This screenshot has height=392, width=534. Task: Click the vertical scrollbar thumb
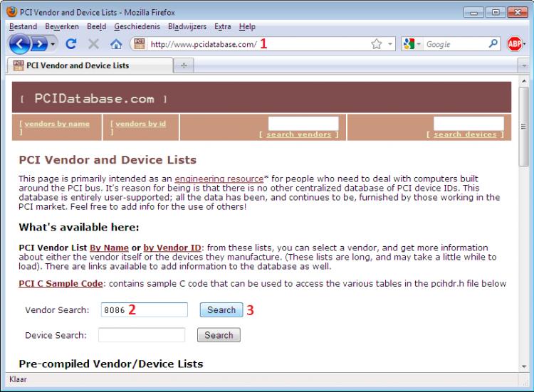pos(524,126)
